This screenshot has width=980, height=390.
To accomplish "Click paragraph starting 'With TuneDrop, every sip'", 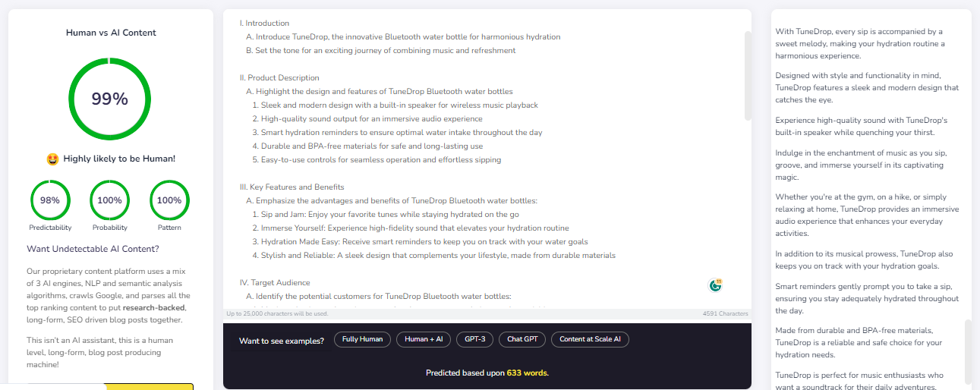I will pos(860,43).
